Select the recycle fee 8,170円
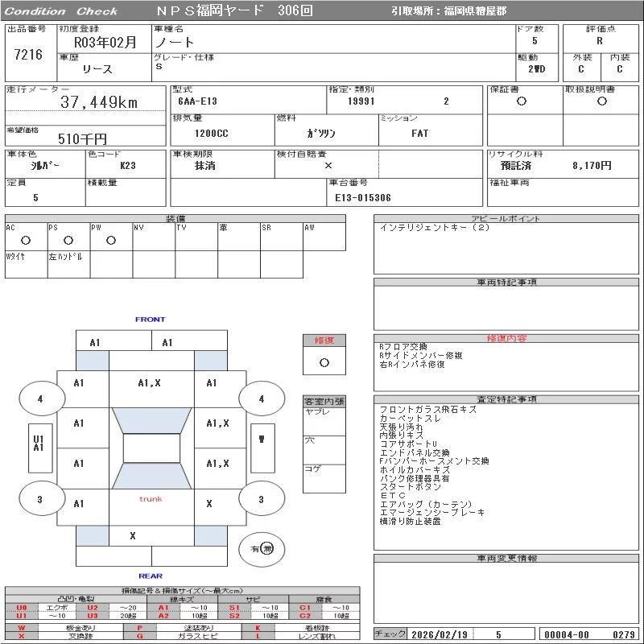 coord(592,166)
